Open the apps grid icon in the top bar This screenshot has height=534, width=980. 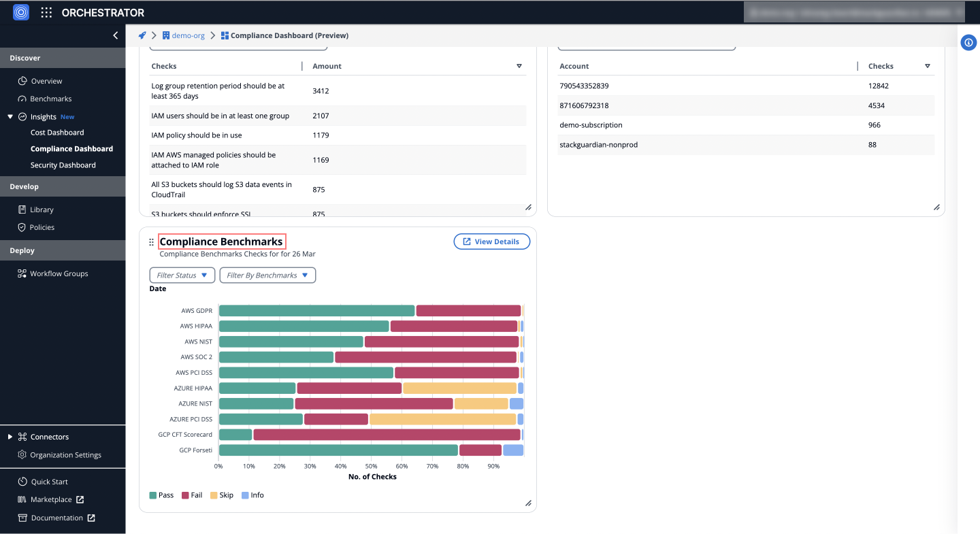pyautogui.click(x=46, y=12)
